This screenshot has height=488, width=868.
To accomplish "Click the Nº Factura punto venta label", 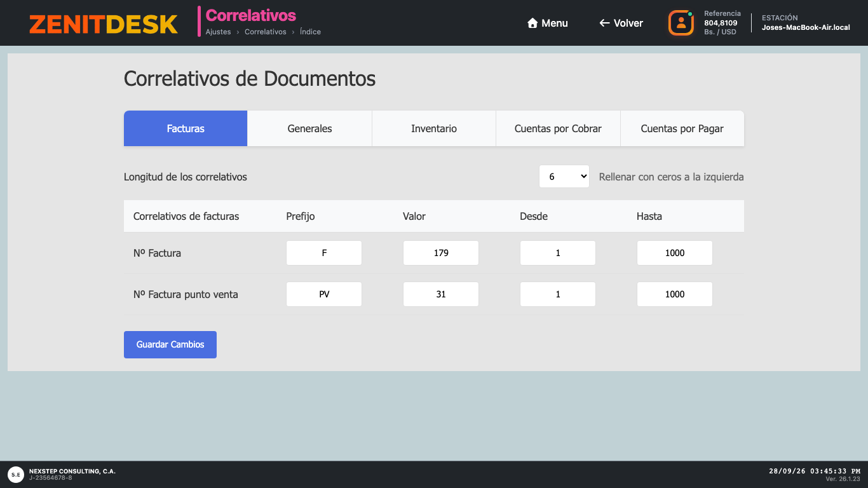I will click(186, 294).
